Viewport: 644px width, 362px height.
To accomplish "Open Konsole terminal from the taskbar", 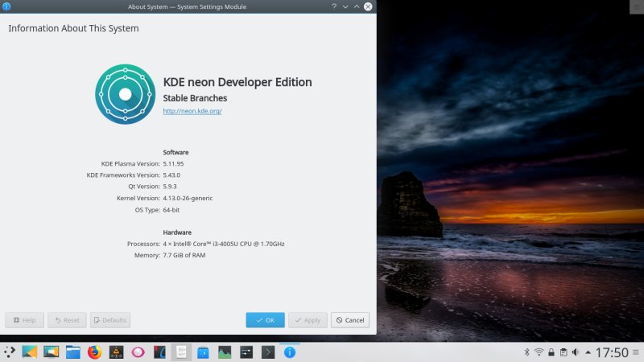I will click(x=268, y=352).
